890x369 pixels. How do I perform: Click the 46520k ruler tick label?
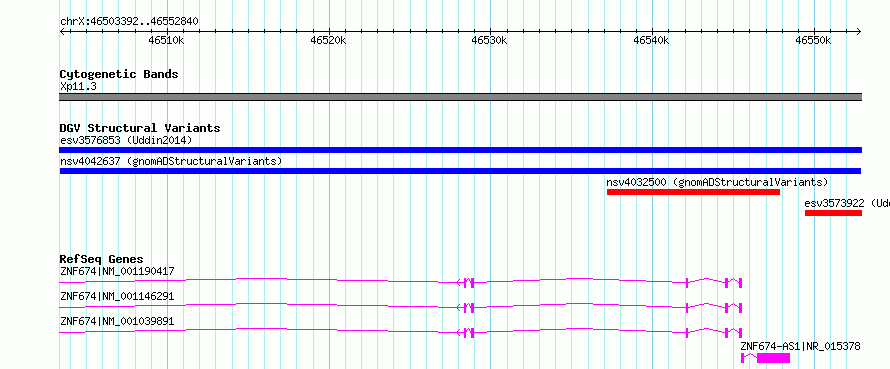pyautogui.click(x=328, y=40)
